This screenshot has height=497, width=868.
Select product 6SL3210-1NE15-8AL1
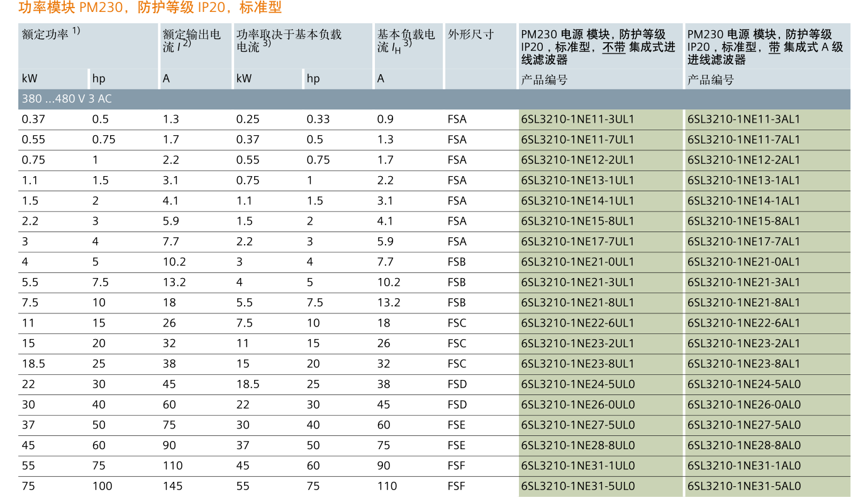[x=744, y=221]
